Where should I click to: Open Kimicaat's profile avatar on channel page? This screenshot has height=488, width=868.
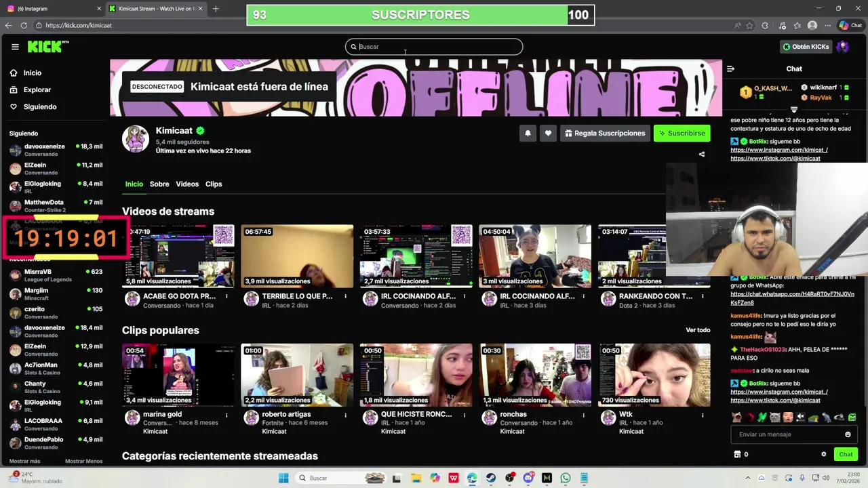(135, 138)
